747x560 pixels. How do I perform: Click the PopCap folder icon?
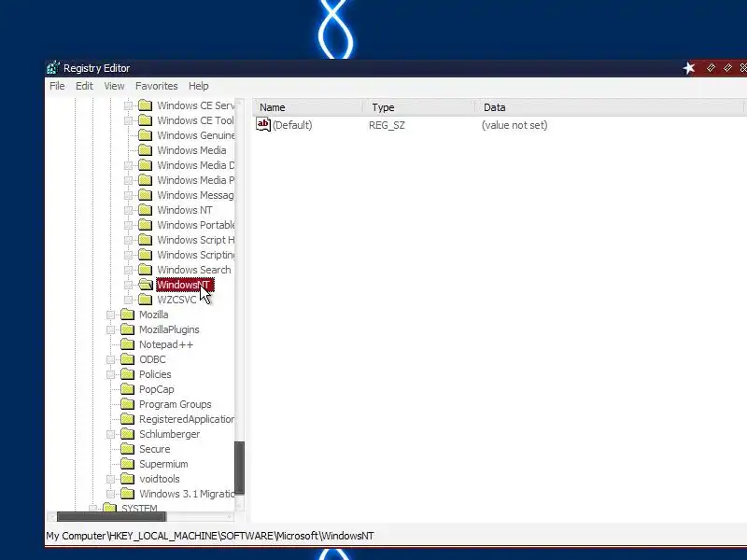click(x=127, y=389)
